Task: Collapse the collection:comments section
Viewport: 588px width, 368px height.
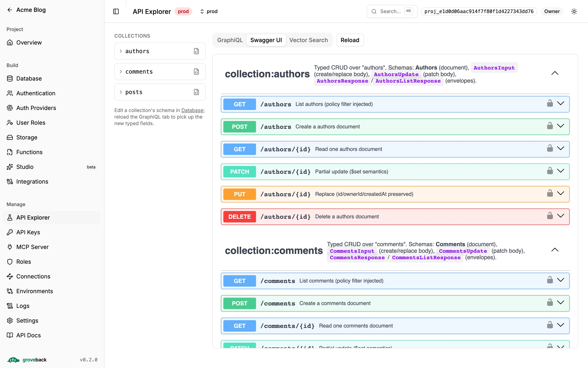Action: coord(555,250)
